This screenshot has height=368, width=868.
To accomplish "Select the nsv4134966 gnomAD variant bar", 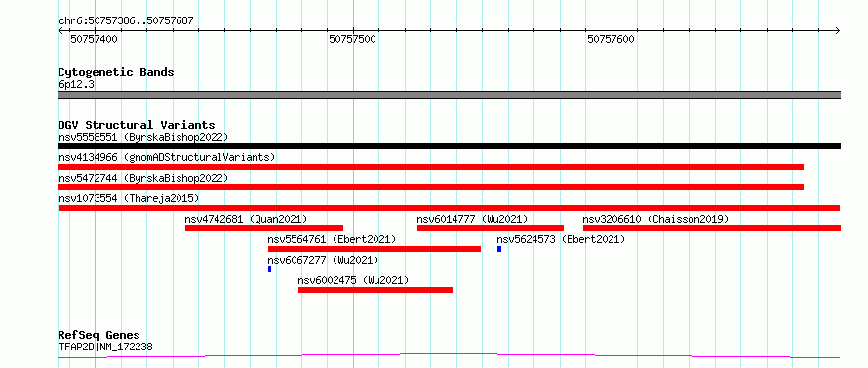I will 431,167.
